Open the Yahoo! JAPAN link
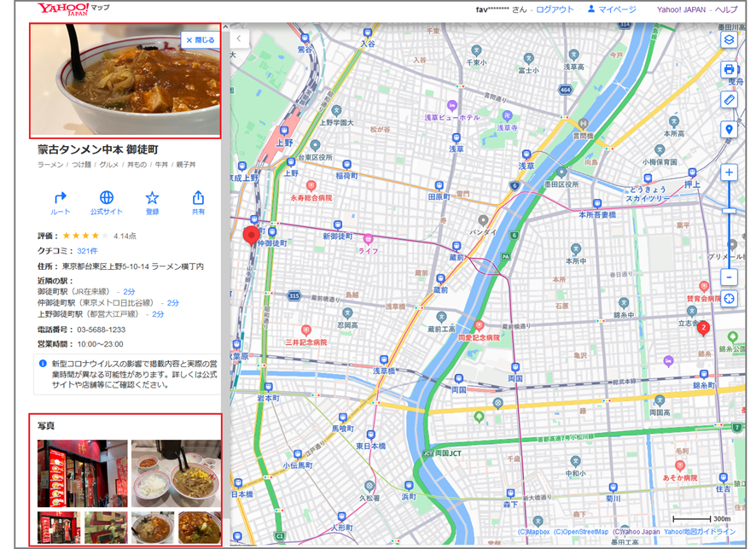 point(681,9)
